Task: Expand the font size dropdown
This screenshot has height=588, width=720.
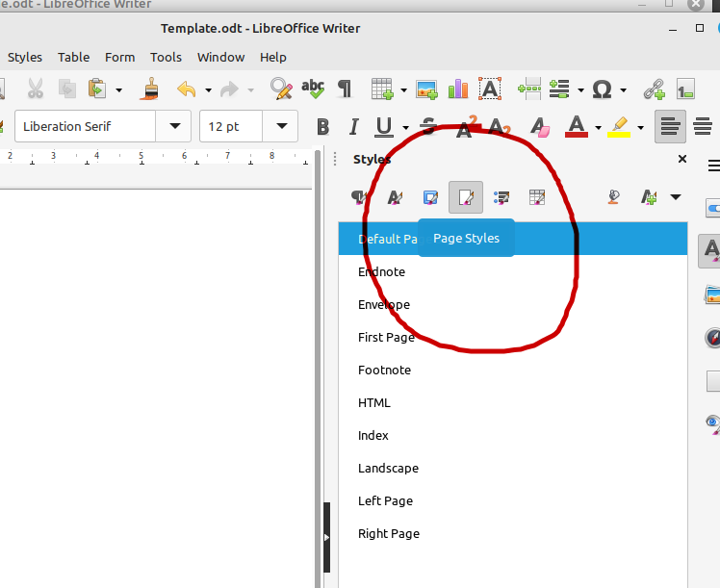Action: (281, 126)
